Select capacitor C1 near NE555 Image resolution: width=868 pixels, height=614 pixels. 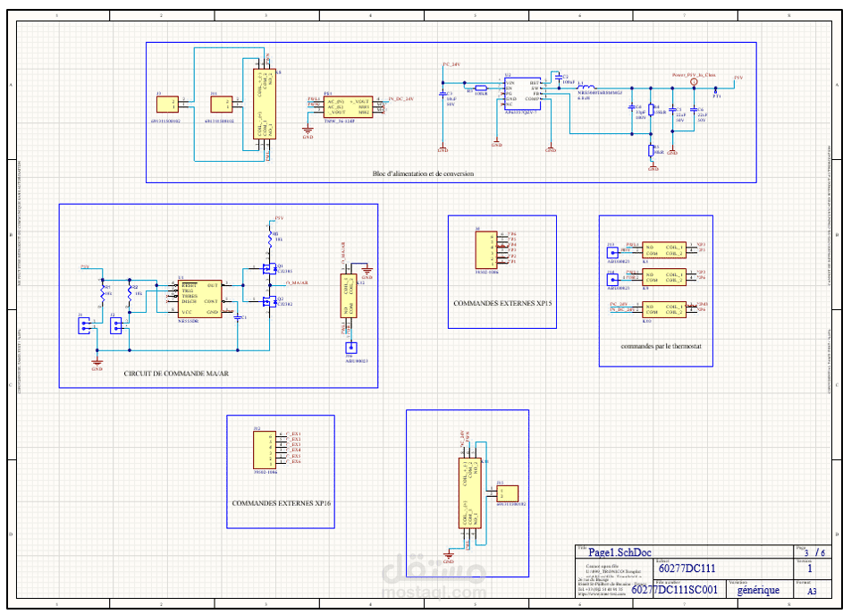tap(238, 317)
